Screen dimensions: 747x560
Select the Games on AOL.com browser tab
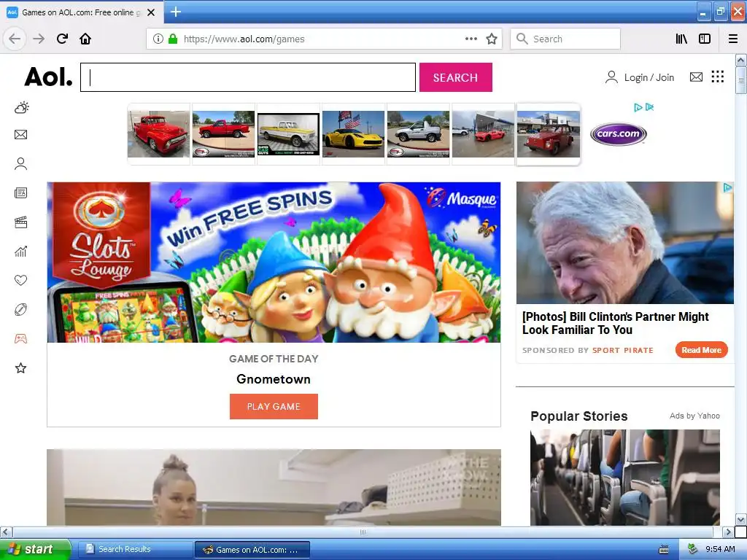[82, 12]
